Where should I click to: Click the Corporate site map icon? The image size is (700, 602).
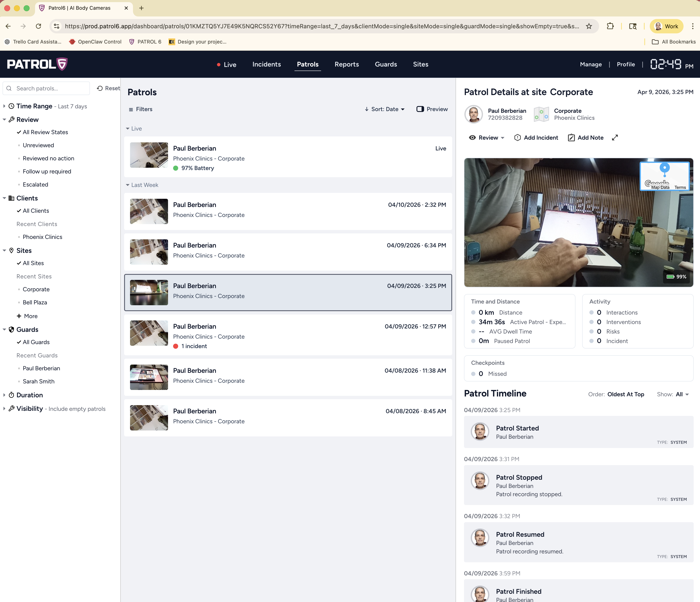(x=541, y=114)
